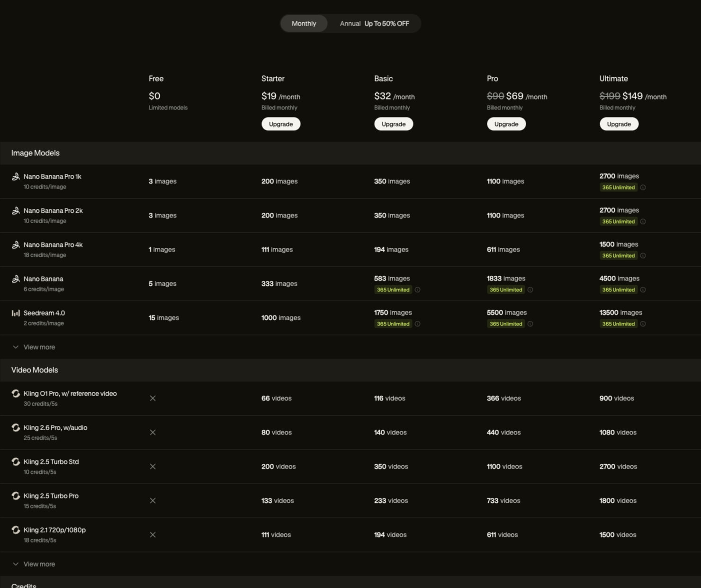Screen dimensions: 701x588
Task: Click the X mark for Kling 2.1 Free
Action: click(x=153, y=534)
